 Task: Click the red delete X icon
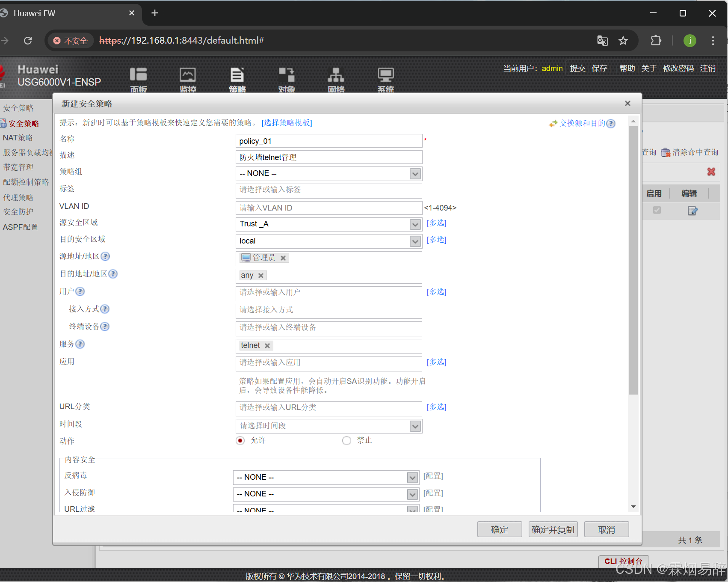coord(711,172)
